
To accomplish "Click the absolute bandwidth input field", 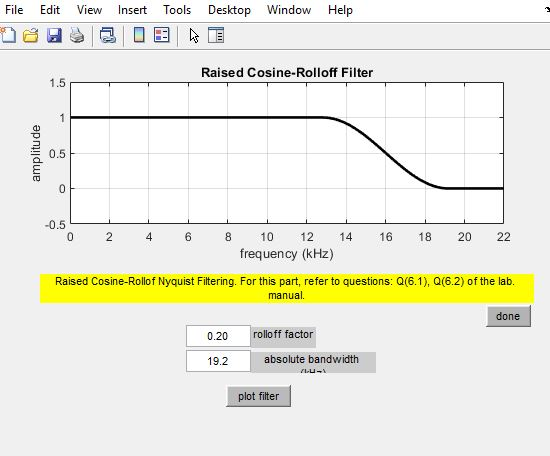I will (218, 361).
